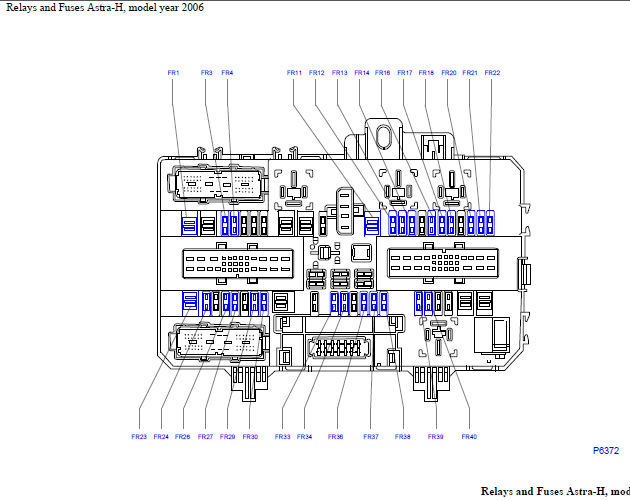Follow the FR40 label link

tap(469, 437)
